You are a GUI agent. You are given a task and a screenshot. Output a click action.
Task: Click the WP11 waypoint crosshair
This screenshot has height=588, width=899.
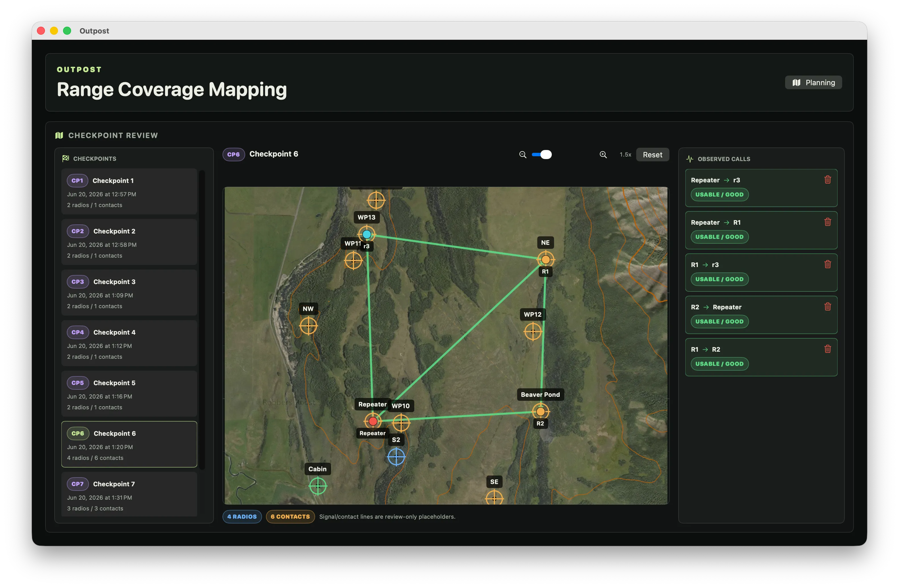tap(353, 260)
